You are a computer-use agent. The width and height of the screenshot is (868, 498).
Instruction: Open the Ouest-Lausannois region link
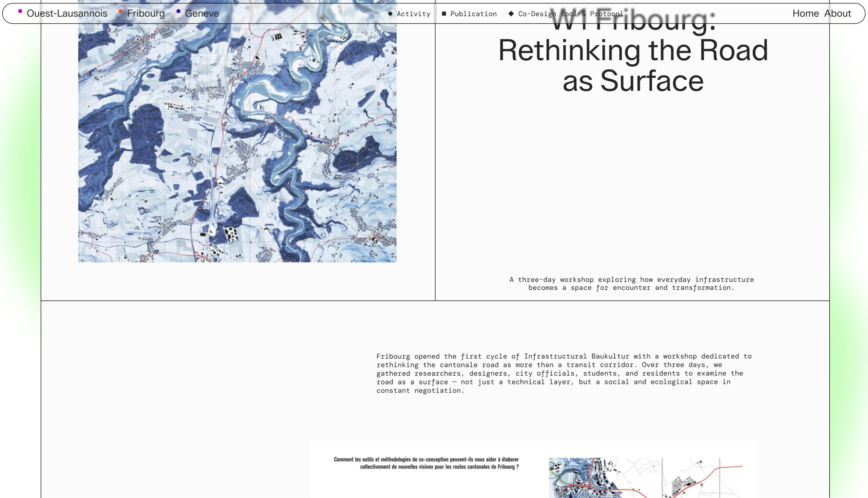(67, 13)
